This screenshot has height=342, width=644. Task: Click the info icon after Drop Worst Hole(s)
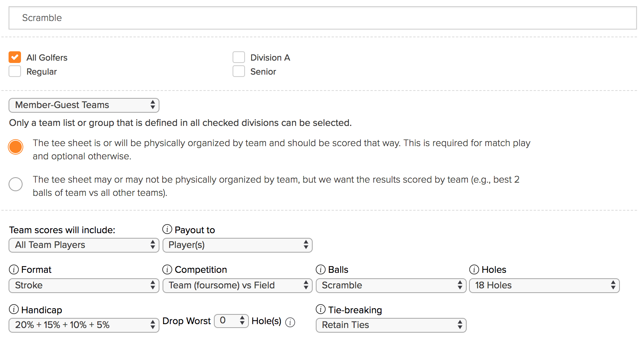pyautogui.click(x=290, y=322)
